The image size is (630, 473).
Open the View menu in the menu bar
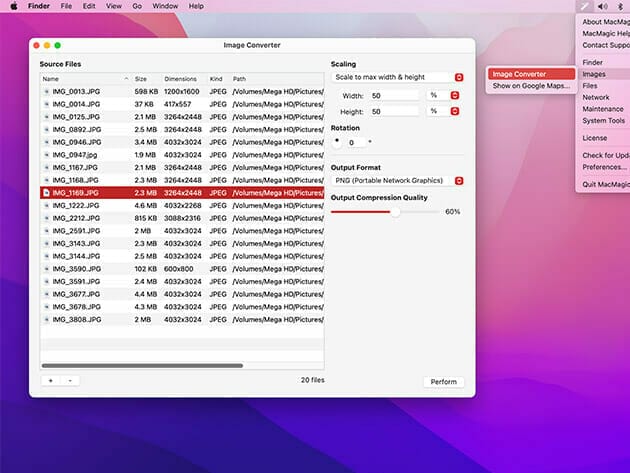point(114,6)
